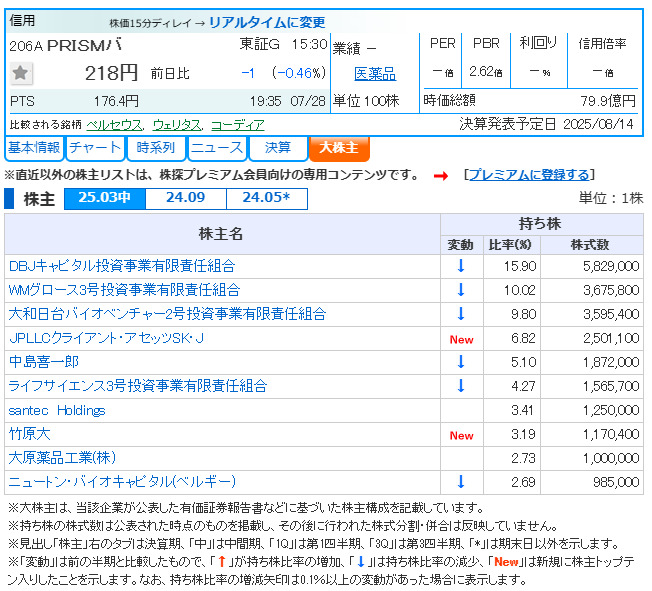This screenshot has width=652, height=591.
Task: Click the 変動 column header
Action: 460,245
